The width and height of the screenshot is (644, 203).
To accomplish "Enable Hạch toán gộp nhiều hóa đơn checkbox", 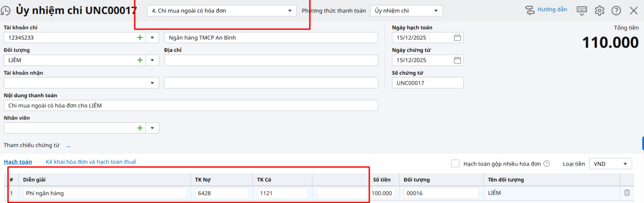I will (455, 164).
